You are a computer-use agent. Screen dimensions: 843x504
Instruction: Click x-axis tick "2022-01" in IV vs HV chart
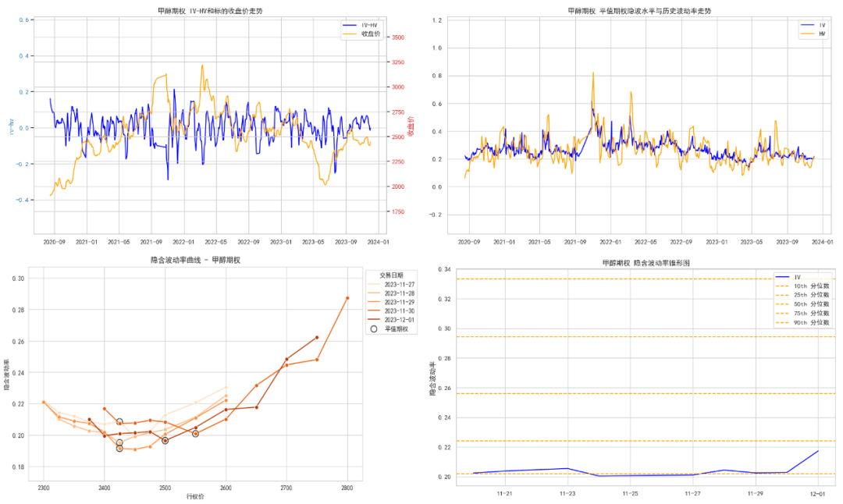coord(610,242)
